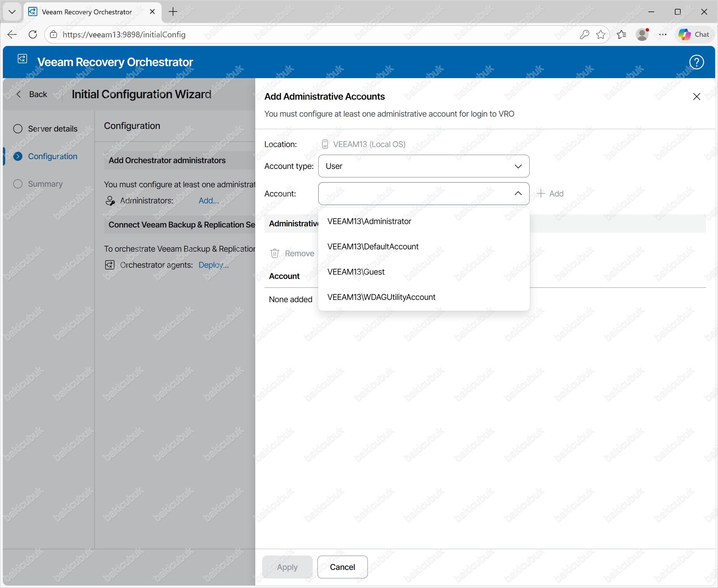Click the Cancel button
Screen dimensions: 718x588
tap(342, 567)
